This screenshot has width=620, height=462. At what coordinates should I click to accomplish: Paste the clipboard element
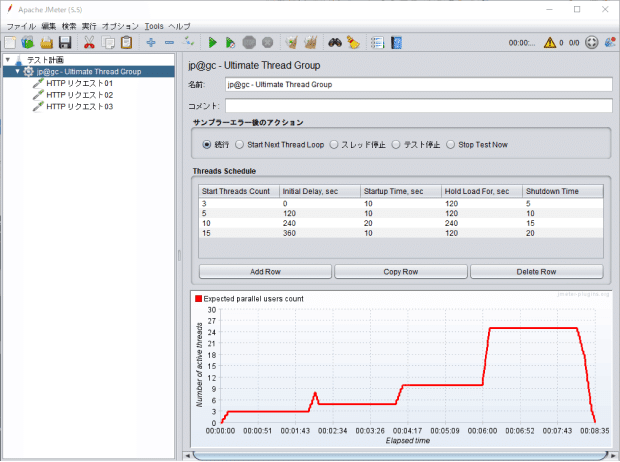coord(127,42)
